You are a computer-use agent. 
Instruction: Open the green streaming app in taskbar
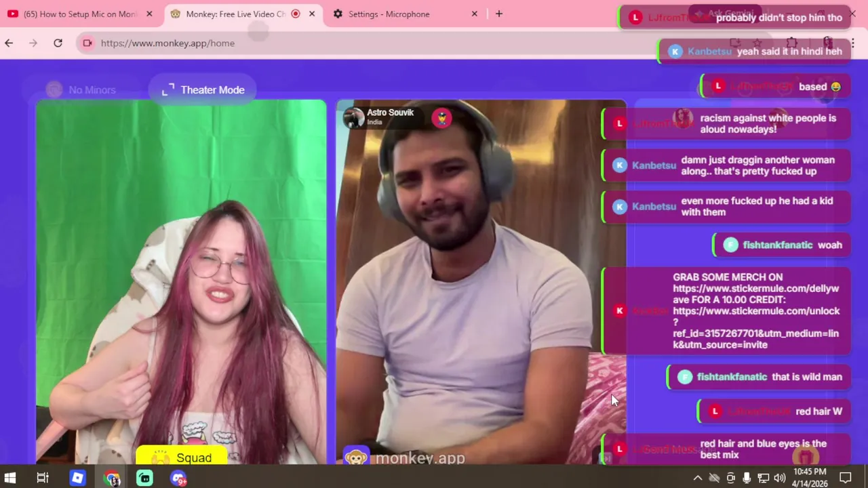coord(145,478)
